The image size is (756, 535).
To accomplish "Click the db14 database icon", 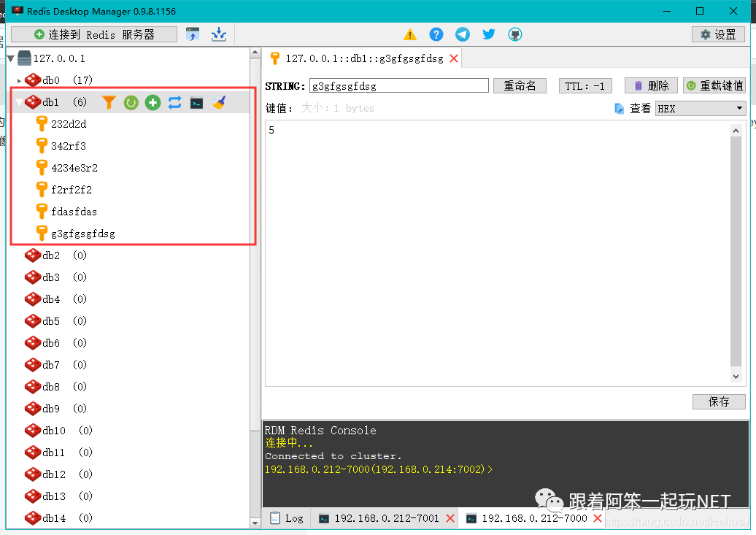I will (33, 519).
